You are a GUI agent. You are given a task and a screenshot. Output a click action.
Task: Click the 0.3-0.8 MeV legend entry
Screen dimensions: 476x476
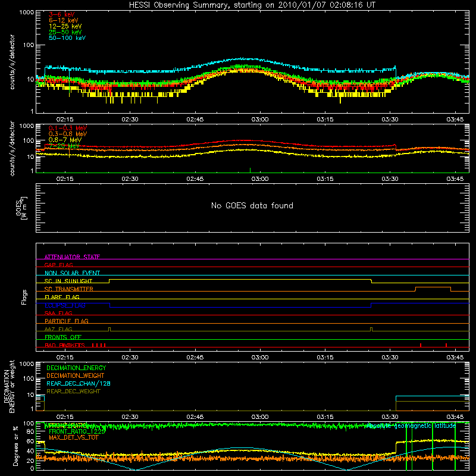pos(68,134)
